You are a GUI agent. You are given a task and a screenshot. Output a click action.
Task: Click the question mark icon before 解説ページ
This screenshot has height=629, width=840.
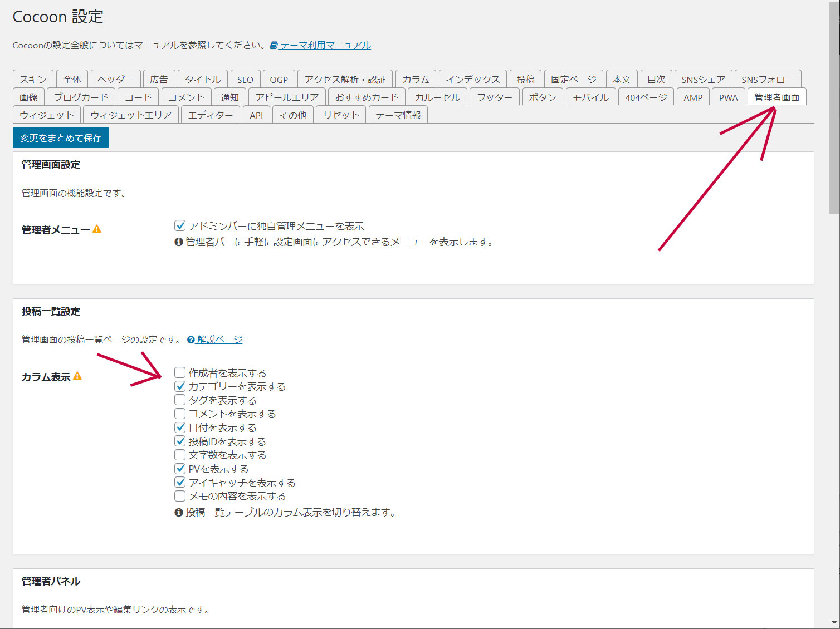click(x=191, y=340)
